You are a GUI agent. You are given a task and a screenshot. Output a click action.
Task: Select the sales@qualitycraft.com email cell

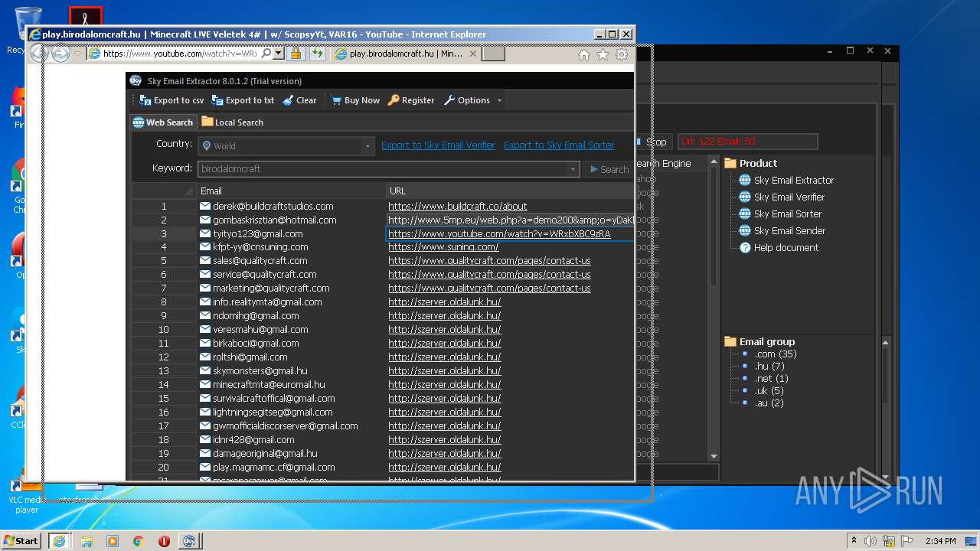point(291,261)
